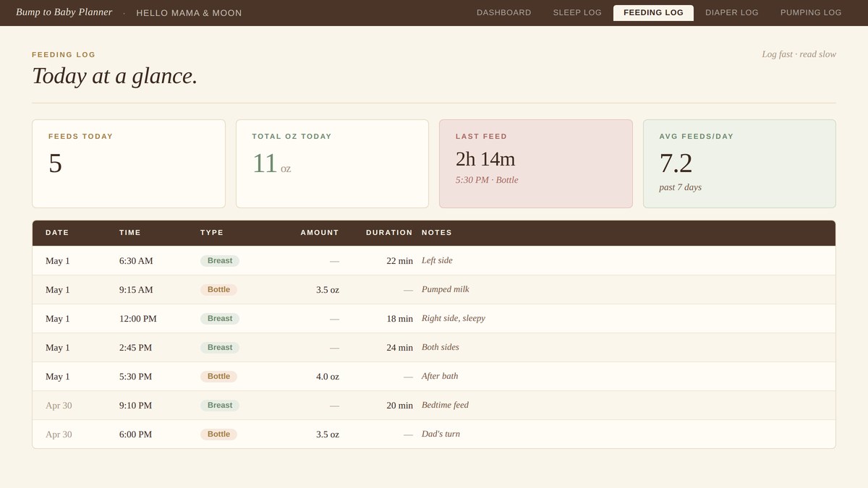Viewport: 868px width, 488px height.
Task: Open the Last Feed card
Action: (536, 163)
